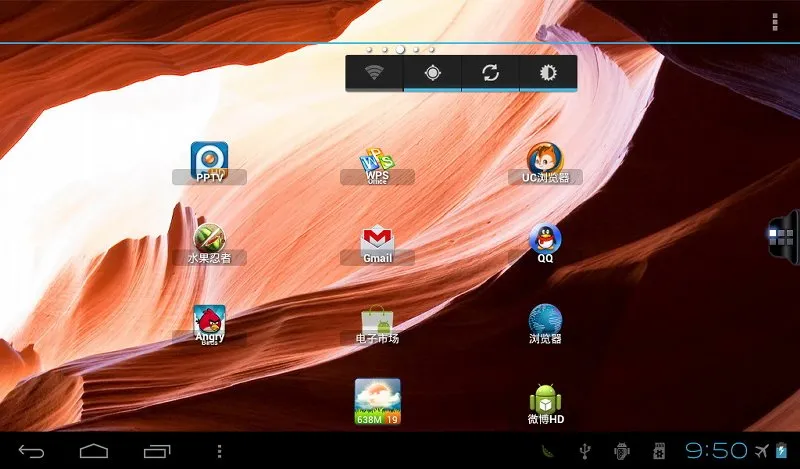Image resolution: width=800 pixels, height=469 pixels.
Task: Tap the airplane mode status icon
Action: coord(762,451)
